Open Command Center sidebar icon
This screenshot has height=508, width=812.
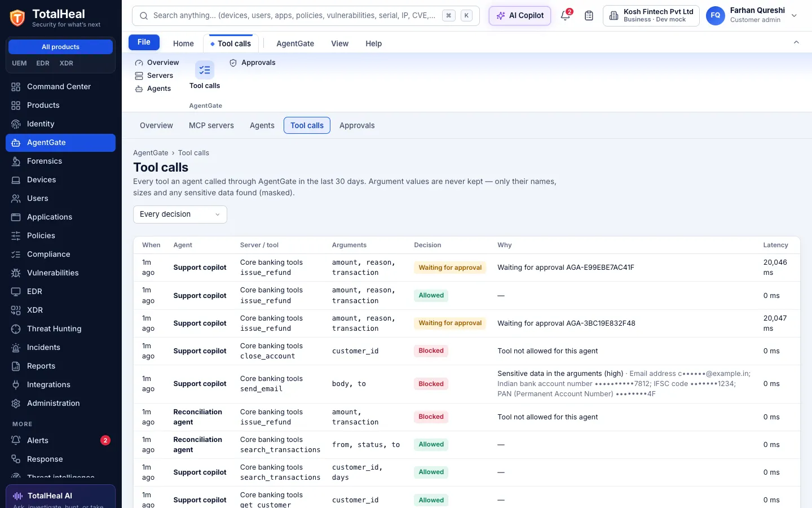(x=16, y=86)
